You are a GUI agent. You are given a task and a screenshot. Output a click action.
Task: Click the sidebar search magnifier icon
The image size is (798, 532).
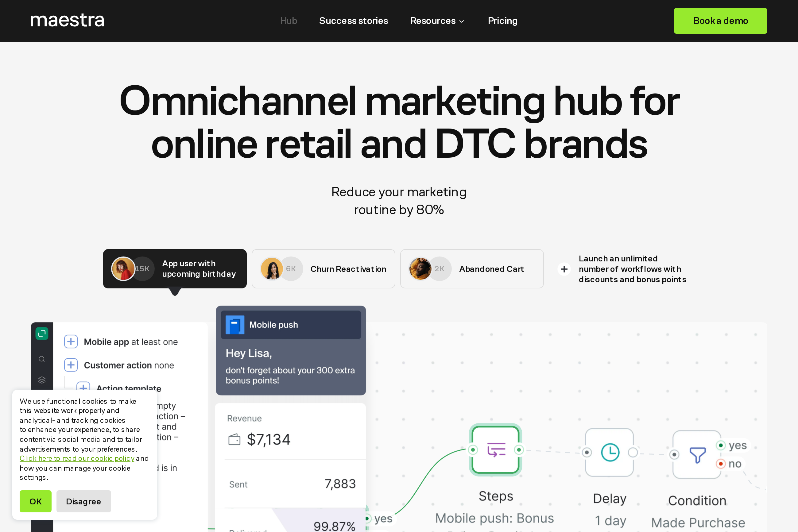42,359
